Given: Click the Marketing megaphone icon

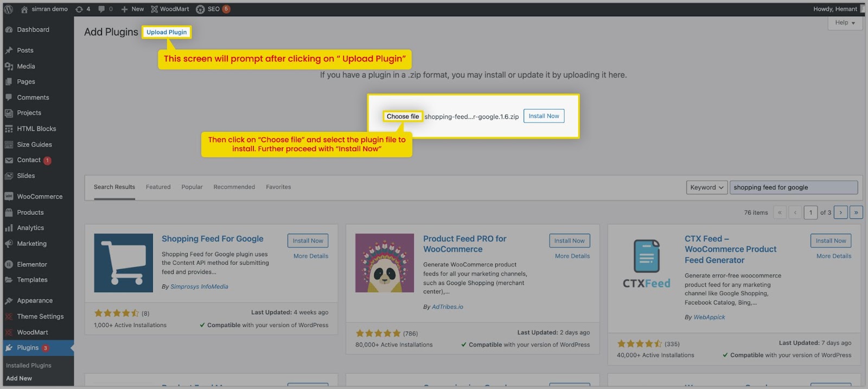Looking at the screenshot, I should click(9, 244).
